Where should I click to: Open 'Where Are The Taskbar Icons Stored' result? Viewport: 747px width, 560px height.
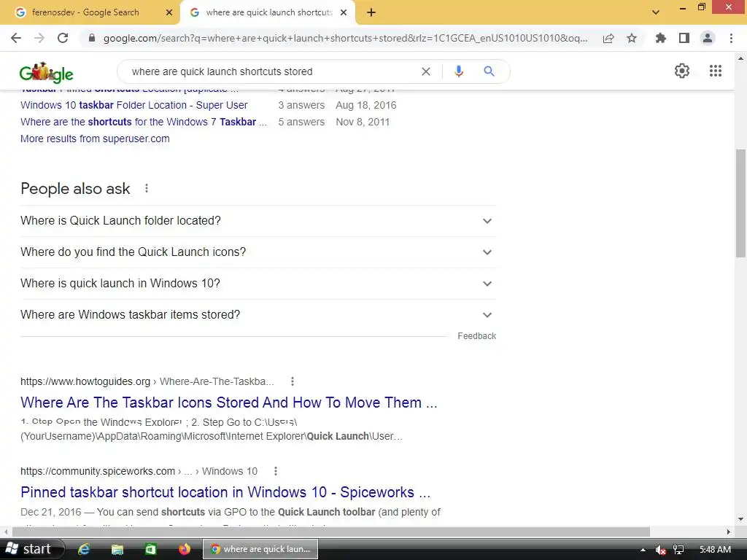click(228, 402)
